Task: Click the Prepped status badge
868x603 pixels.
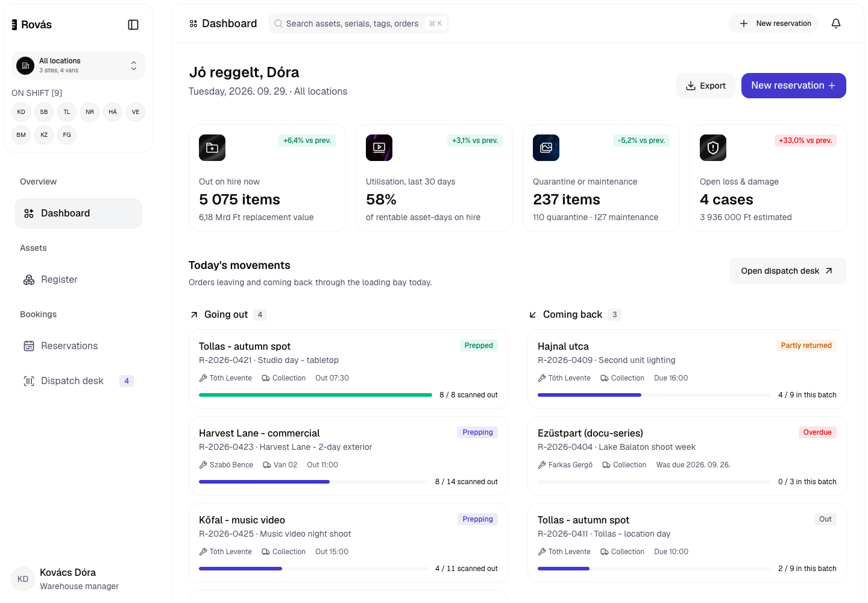Action: point(479,346)
